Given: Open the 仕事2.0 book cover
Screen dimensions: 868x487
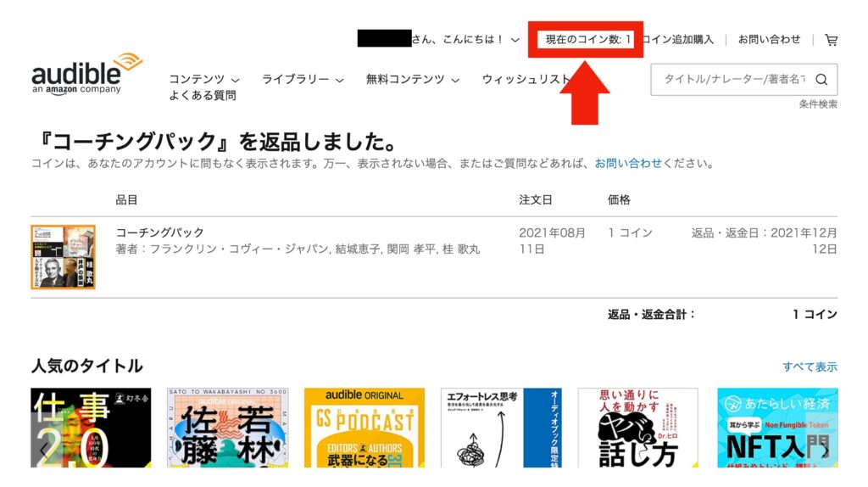Looking at the screenshot, I should pyautogui.click(x=91, y=428).
